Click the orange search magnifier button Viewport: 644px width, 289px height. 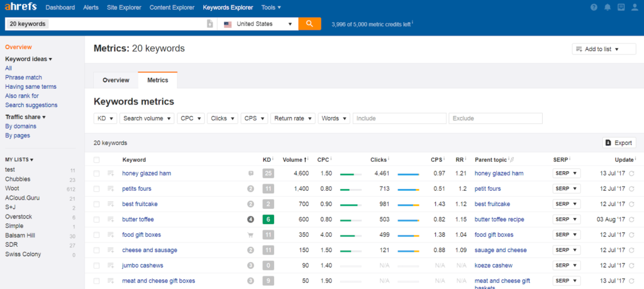pyautogui.click(x=309, y=24)
